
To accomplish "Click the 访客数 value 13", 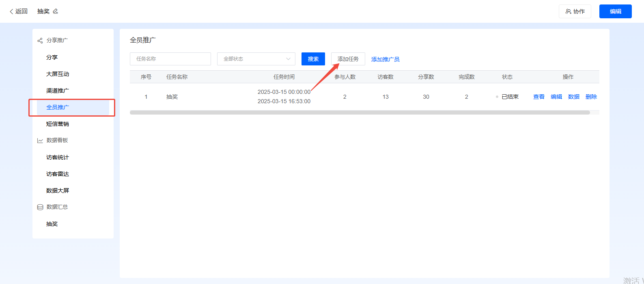I will pos(386,97).
